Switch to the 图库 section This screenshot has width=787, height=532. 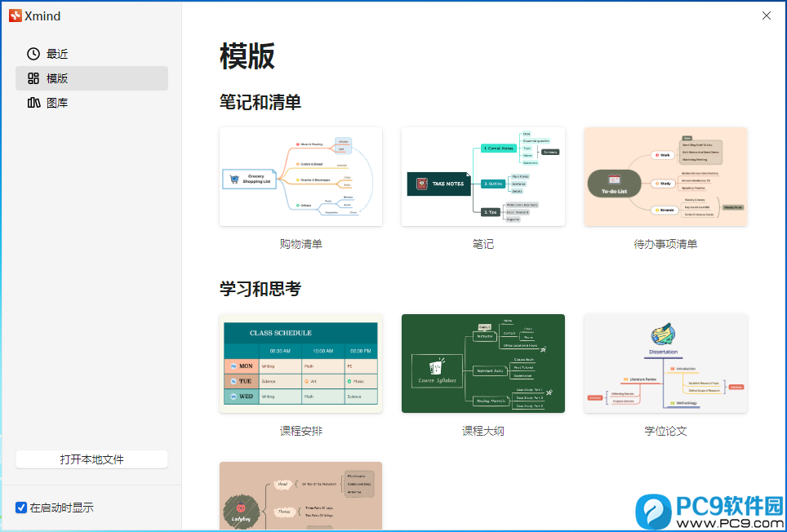coord(92,103)
